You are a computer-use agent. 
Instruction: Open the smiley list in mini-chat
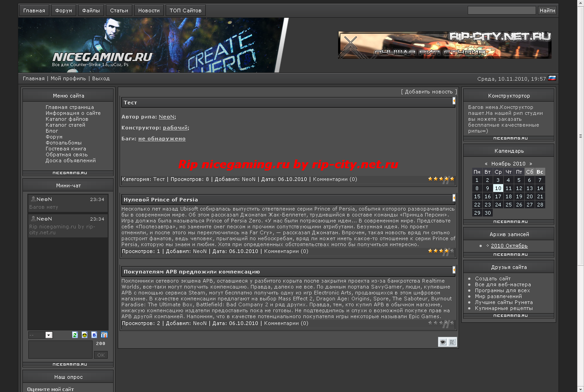(84, 335)
